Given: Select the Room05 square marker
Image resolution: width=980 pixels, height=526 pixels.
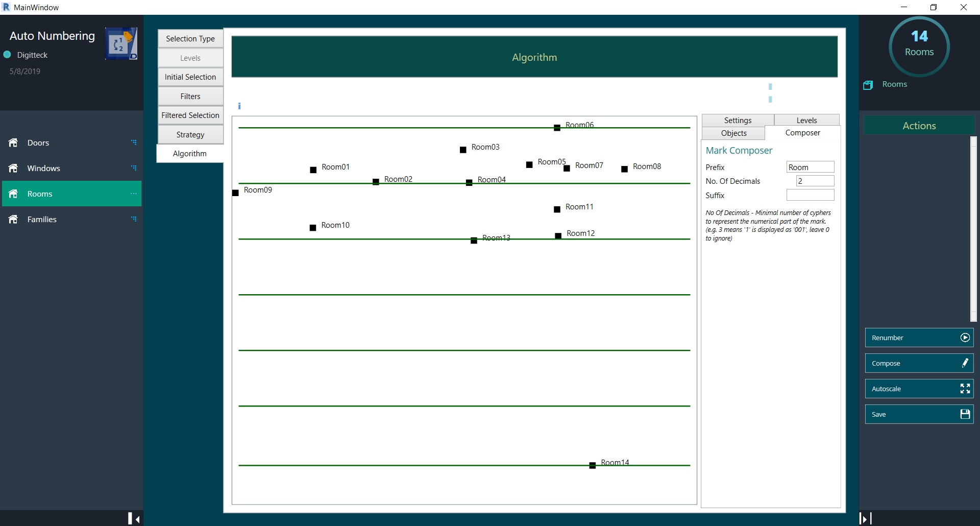Looking at the screenshot, I should coord(529,165).
